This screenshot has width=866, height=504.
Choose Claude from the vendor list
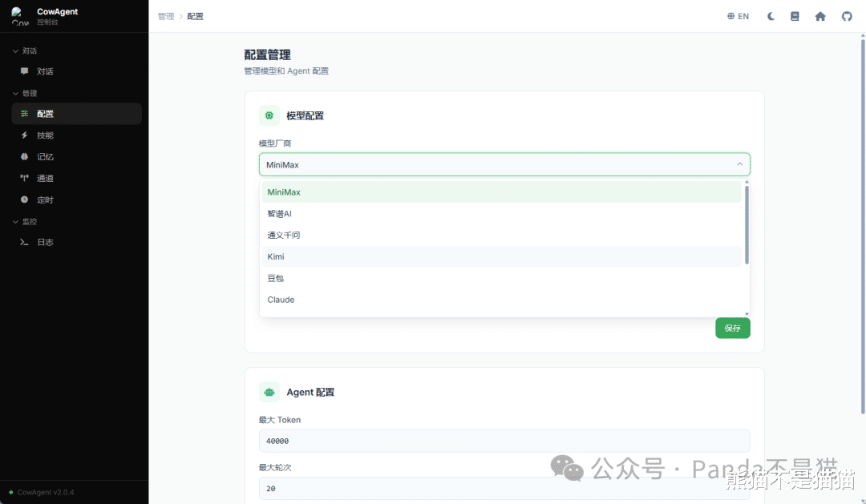(x=501, y=300)
